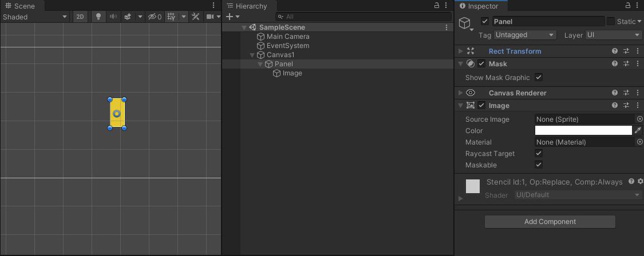Open Hierarchy panel three-dot menu

pos(447,6)
